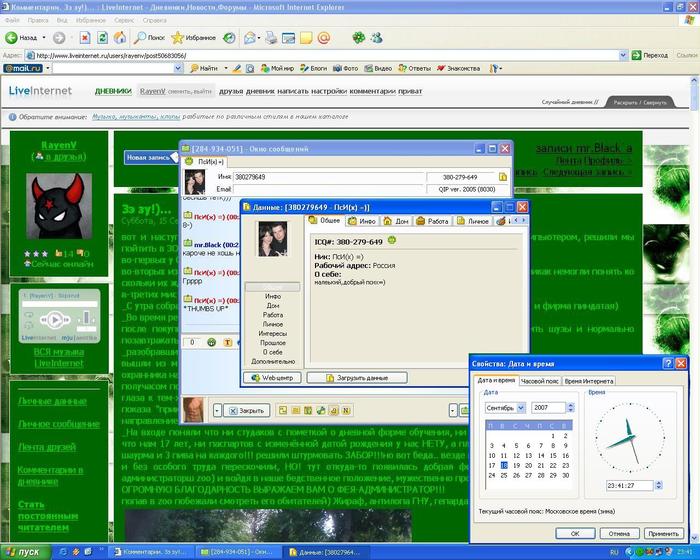This screenshot has width=700, height=560.
Task: Open the Файл menu in Internet Explorer
Action: click(x=12, y=20)
